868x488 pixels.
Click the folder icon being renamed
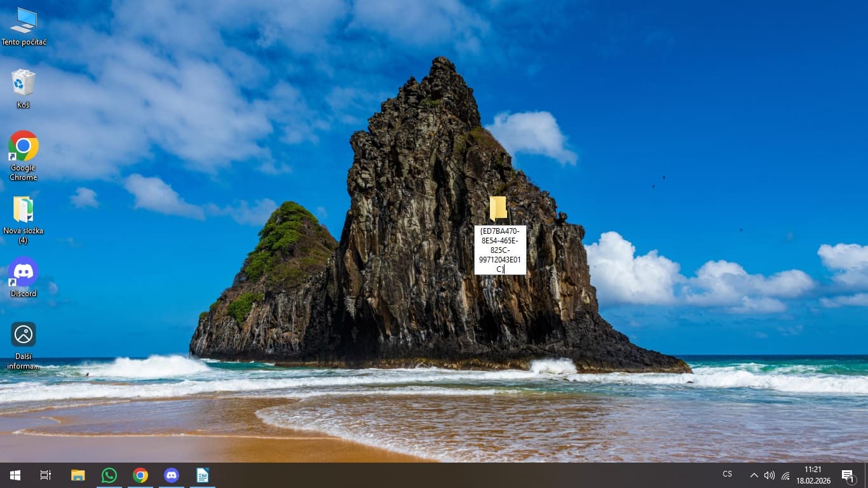[x=498, y=208]
